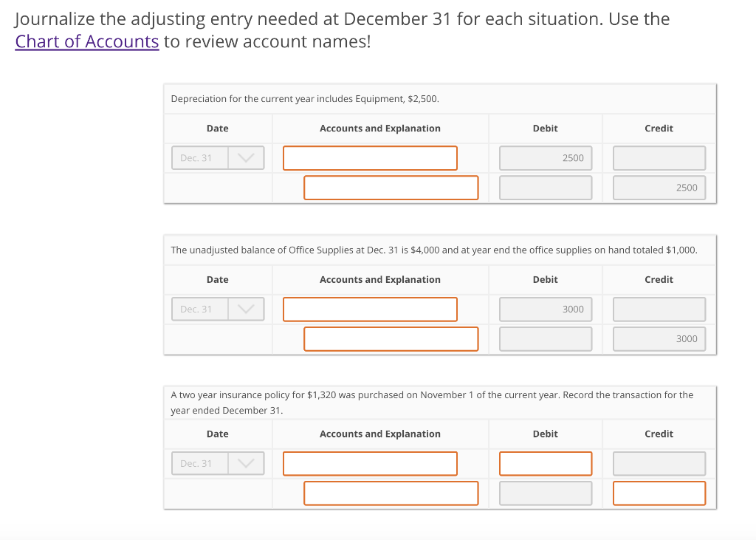Click the empty debit amount field for insurance
Image resolution: width=756 pixels, height=540 pixels.
(x=545, y=463)
